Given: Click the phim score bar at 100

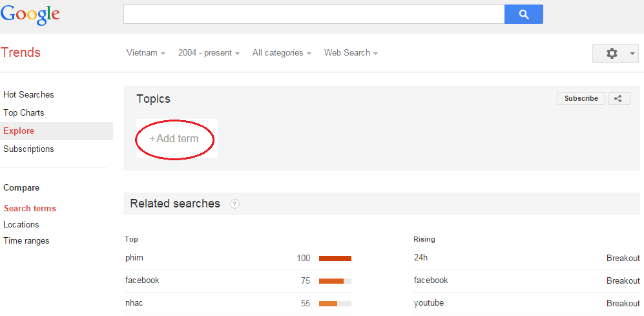Looking at the screenshot, I should (x=335, y=258).
